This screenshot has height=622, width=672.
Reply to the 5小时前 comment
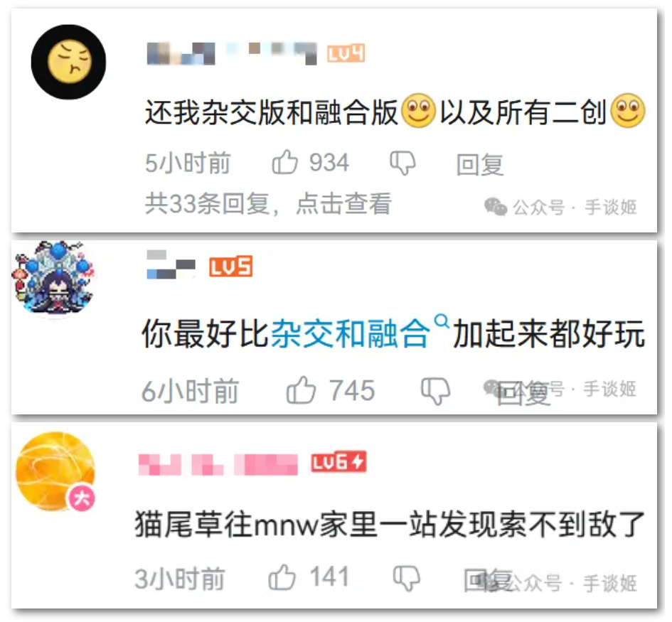(x=480, y=164)
